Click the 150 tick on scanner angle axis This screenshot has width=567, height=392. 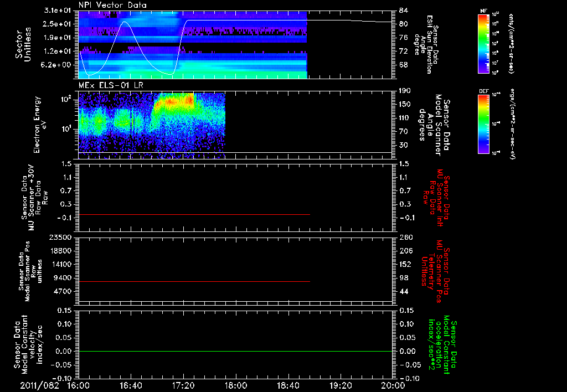click(405, 105)
